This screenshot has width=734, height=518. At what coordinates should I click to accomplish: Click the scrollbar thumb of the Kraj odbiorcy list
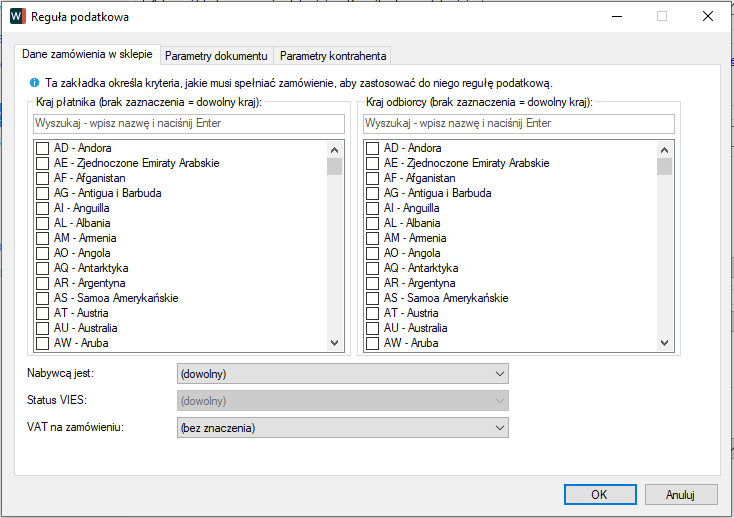click(x=664, y=167)
